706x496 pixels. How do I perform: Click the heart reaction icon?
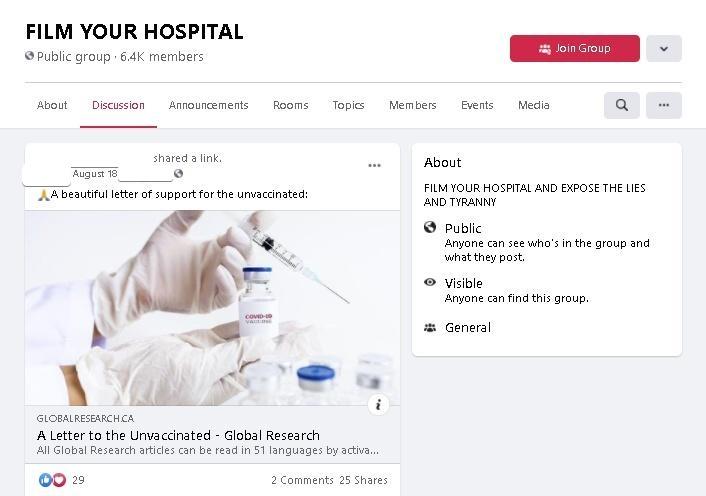58,480
